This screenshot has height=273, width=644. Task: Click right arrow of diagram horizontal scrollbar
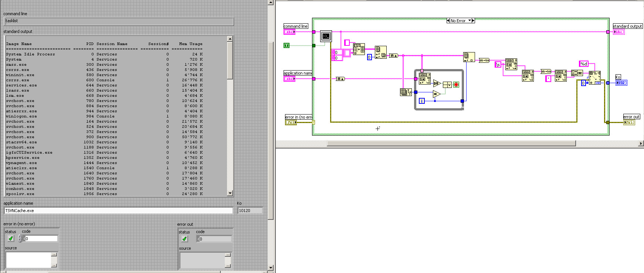(x=641, y=143)
